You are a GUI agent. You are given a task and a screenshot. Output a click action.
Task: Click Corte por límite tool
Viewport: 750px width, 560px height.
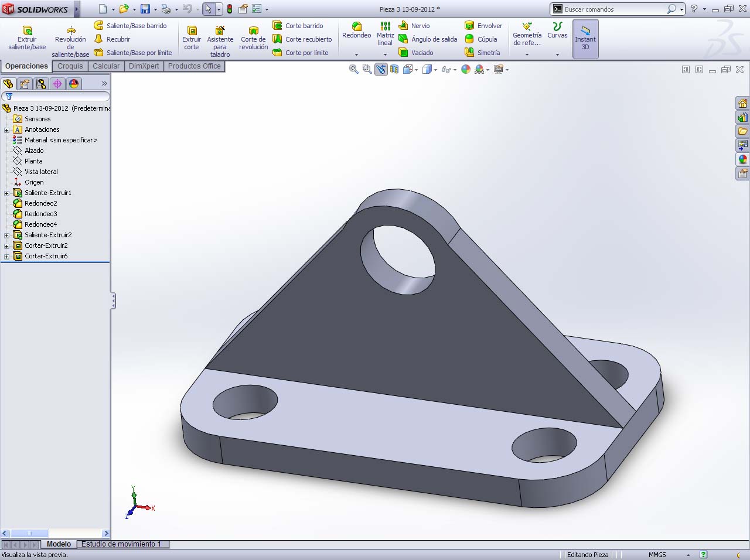coord(301,53)
